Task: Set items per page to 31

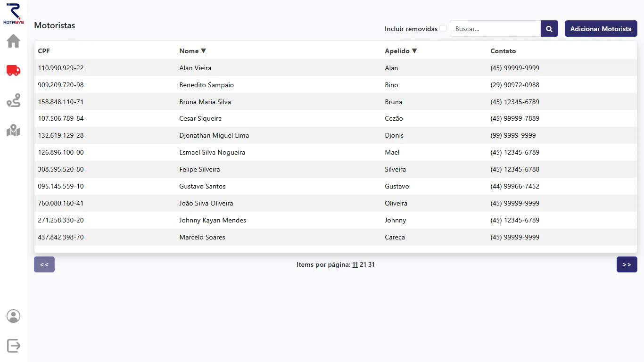Action: [x=372, y=265]
